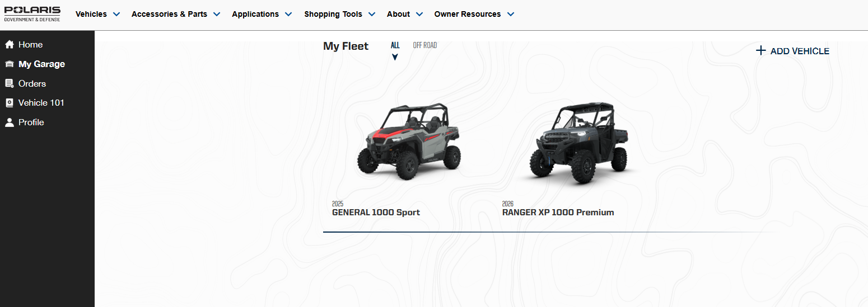Screen dimensions: 868x307
Task: Click the Orders list icon in sidebar
Action: pos(9,83)
